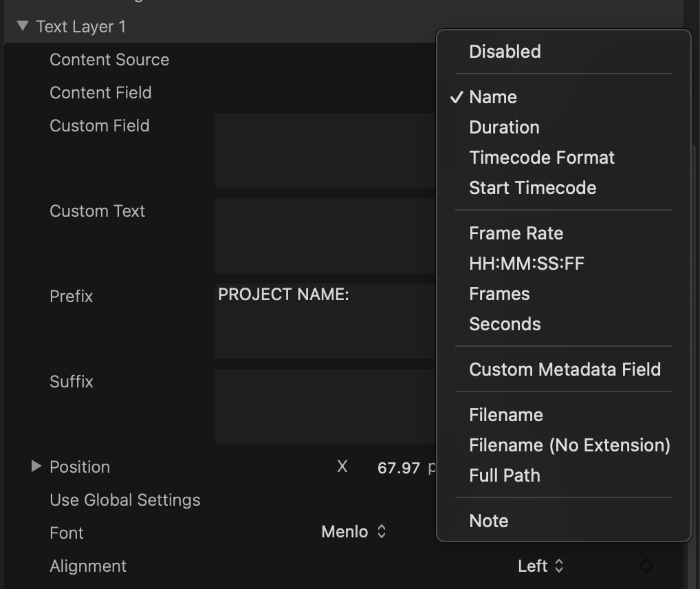
Task: Pick Start Timecode from the list
Action: point(532,188)
